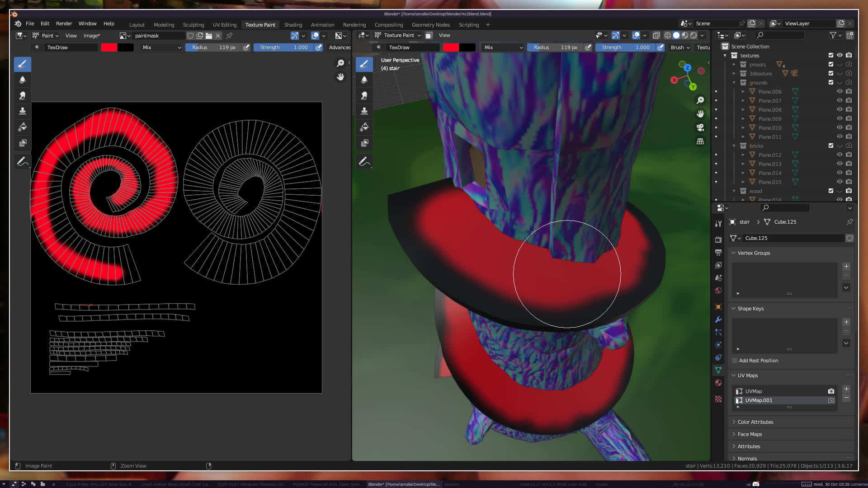Toggle camera view in 3D viewport
The image size is (868, 488).
tap(700, 127)
